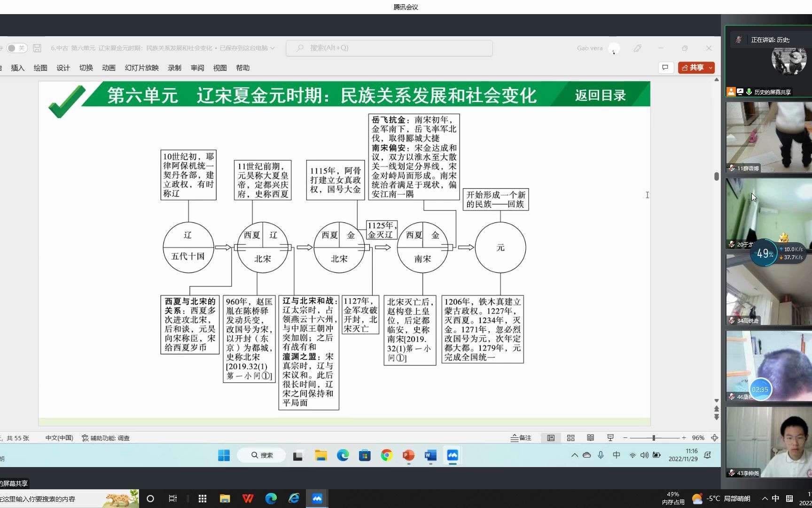Open the 帮助 ribbon tab
The height and width of the screenshot is (508, 812).
coord(243,68)
